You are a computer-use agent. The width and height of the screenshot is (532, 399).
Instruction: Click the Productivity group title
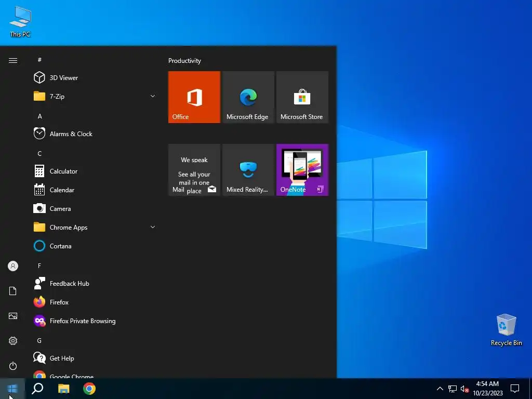pyautogui.click(x=184, y=61)
